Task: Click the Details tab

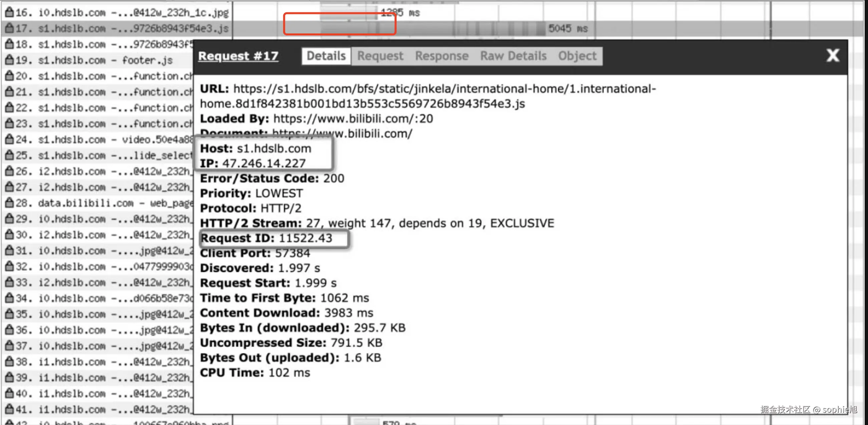Action: pyautogui.click(x=326, y=56)
